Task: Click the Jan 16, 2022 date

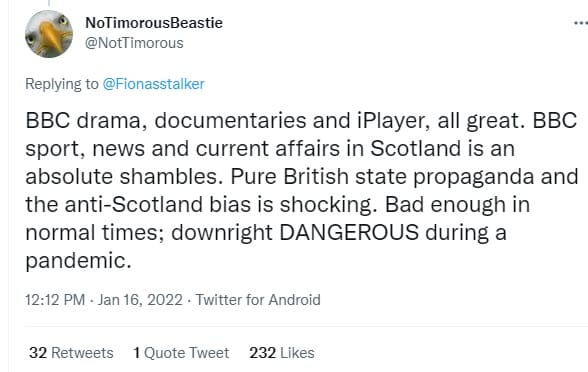Action: (x=140, y=300)
